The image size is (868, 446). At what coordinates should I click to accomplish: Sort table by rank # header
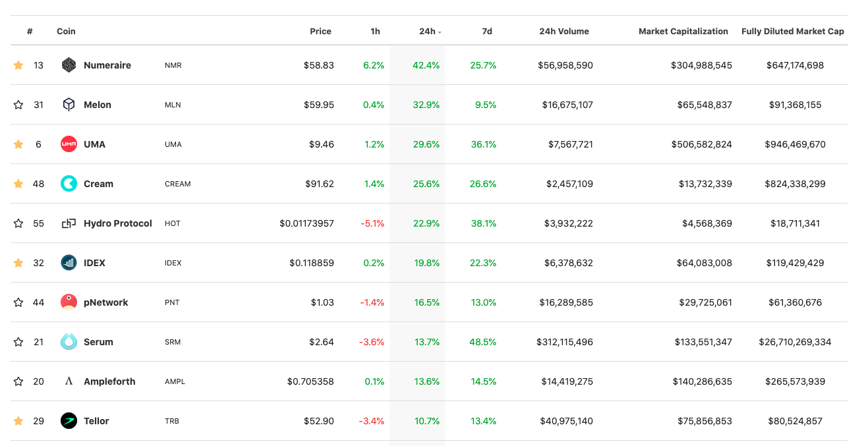(30, 32)
